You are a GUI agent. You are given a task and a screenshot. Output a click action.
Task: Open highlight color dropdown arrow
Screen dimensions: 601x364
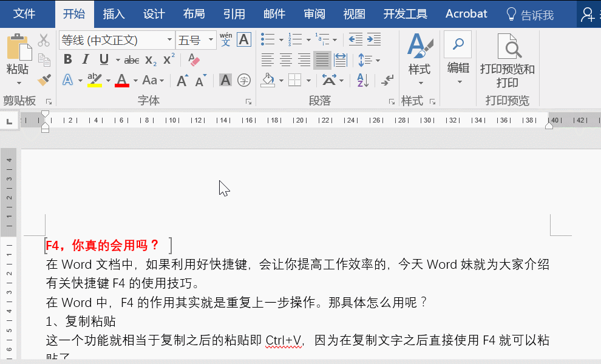[x=108, y=81]
